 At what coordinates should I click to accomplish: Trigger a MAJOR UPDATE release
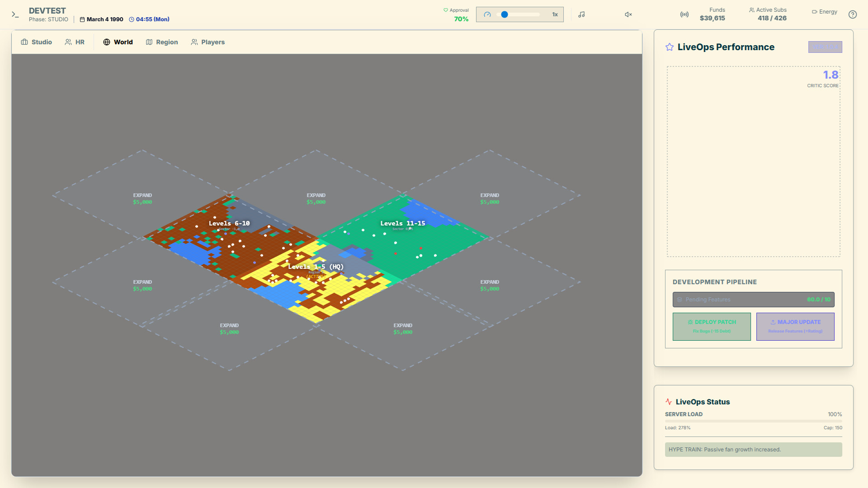[795, 326]
